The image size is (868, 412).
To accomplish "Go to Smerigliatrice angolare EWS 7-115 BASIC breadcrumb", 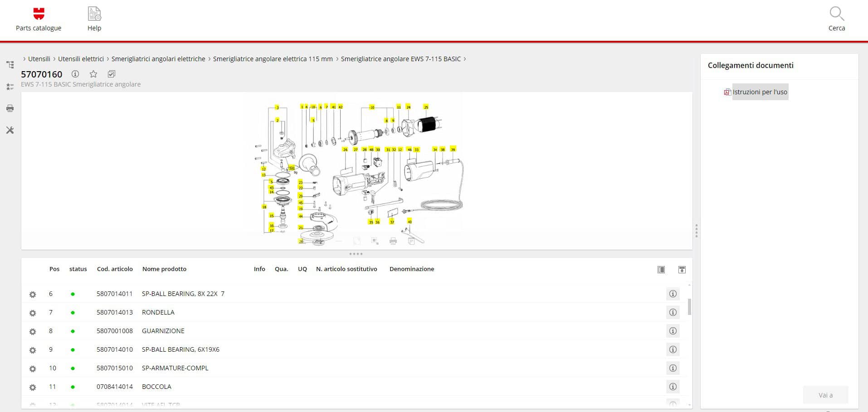I will pos(401,59).
